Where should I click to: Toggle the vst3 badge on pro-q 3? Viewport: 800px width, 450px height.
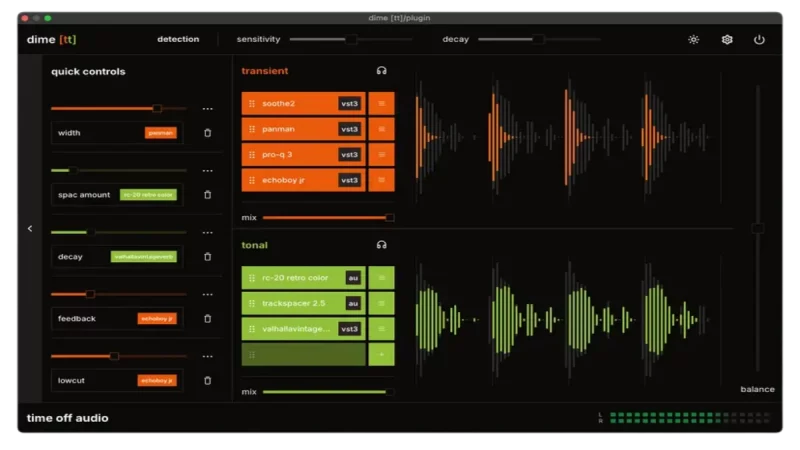click(x=349, y=155)
